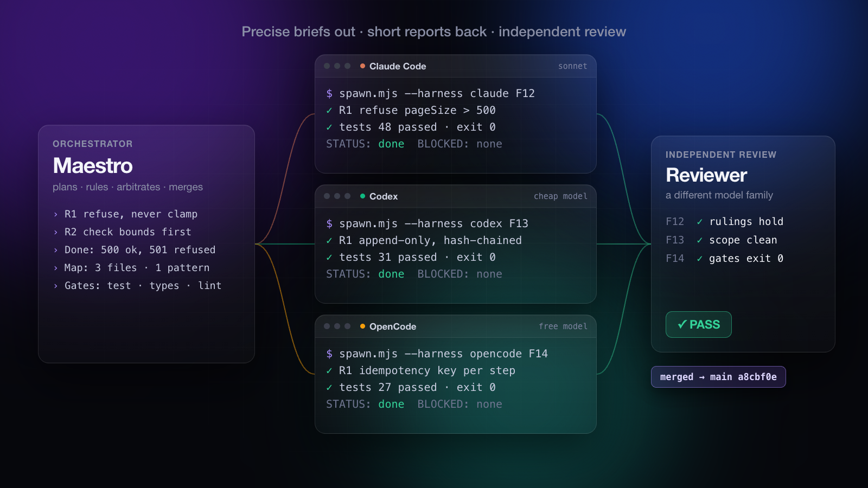Image resolution: width=868 pixels, height=488 pixels.
Task: Click the 'free model' label
Action: pos(563,326)
